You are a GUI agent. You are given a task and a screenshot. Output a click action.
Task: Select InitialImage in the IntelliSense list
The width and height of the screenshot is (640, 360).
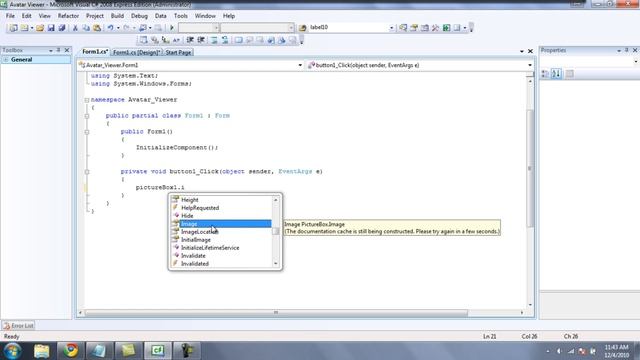tap(221, 240)
